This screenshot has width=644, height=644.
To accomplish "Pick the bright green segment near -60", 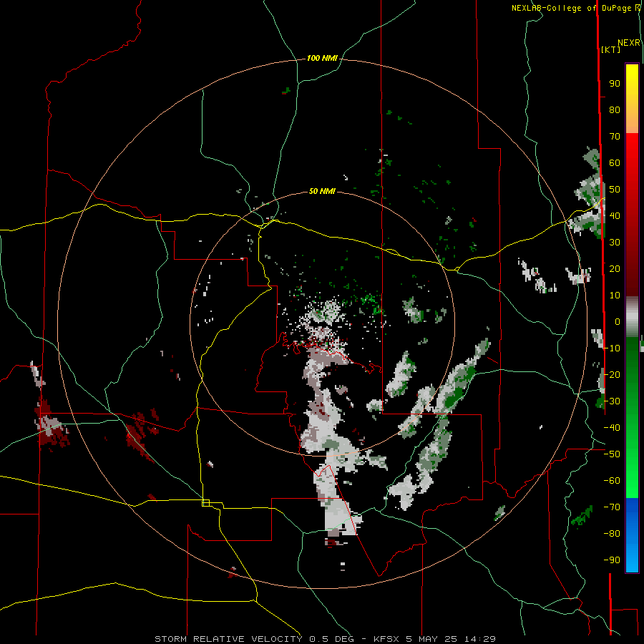I will click(632, 481).
